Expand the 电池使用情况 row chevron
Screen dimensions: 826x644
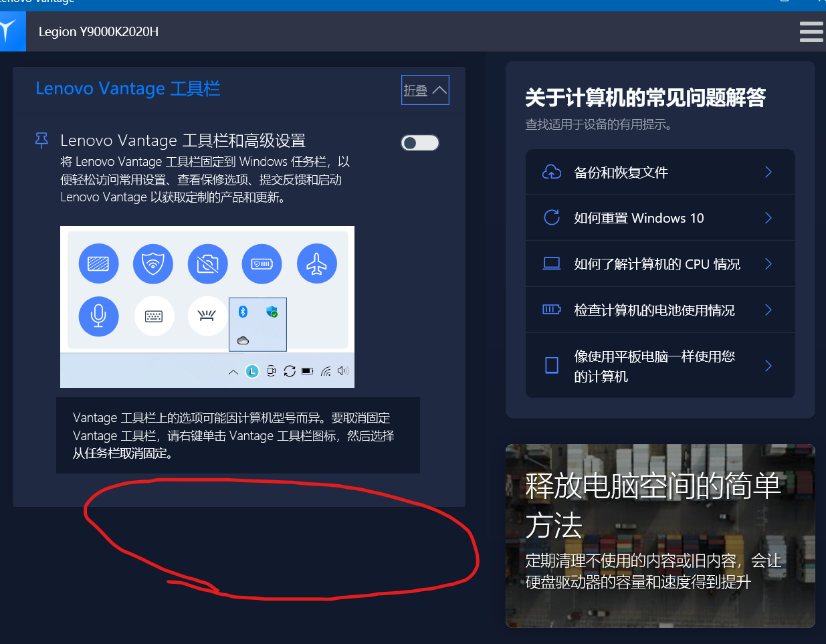click(768, 310)
